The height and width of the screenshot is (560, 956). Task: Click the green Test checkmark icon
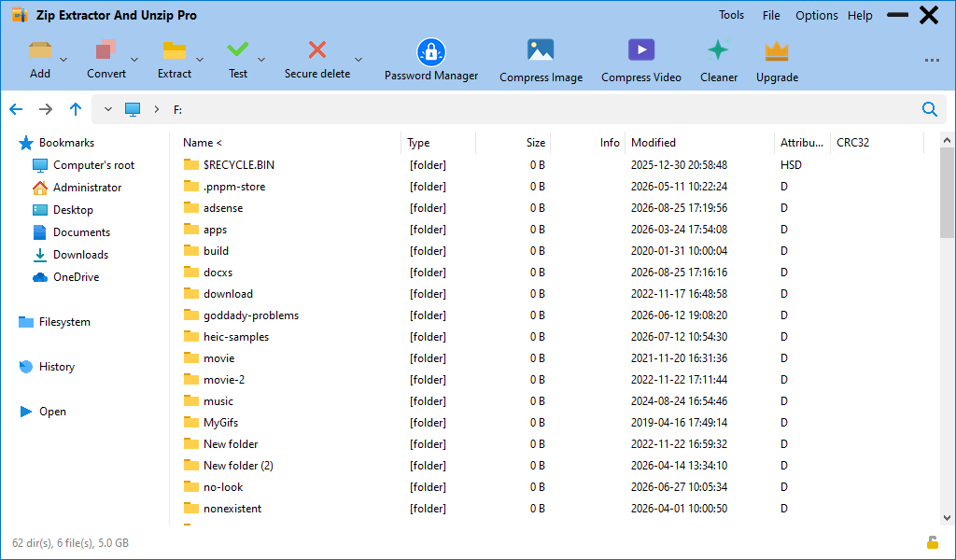tap(238, 49)
